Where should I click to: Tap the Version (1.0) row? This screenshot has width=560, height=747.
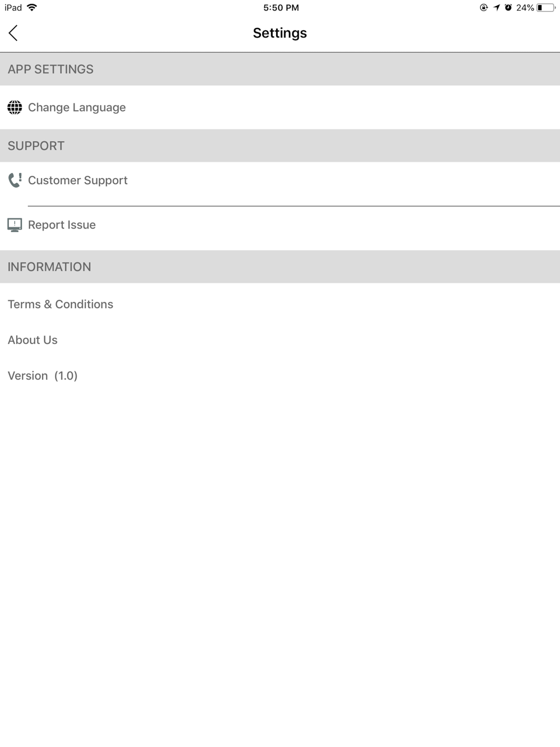tap(280, 376)
